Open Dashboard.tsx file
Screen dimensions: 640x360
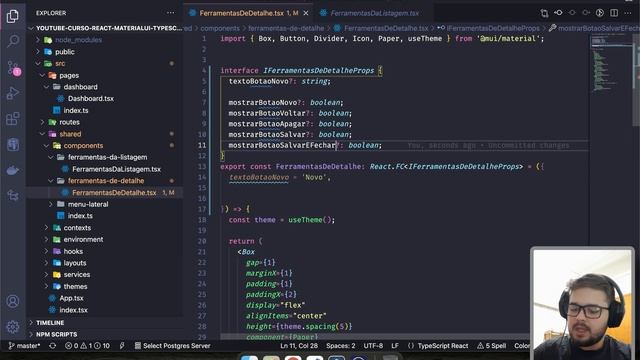point(91,99)
